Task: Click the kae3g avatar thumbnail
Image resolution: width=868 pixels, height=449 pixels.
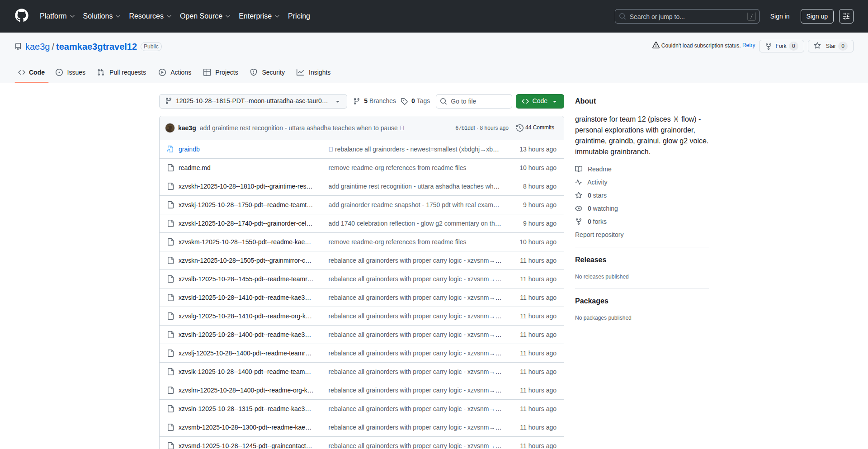Action: (x=170, y=128)
